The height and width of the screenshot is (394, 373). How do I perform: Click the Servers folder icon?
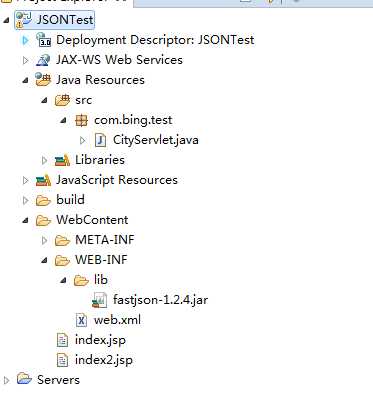point(24,379)
